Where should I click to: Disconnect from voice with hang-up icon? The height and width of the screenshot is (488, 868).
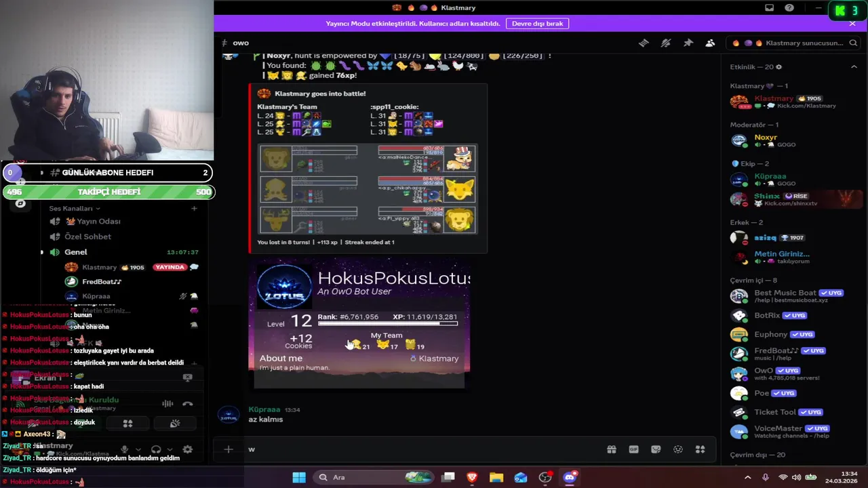click(x=188, y=404)
